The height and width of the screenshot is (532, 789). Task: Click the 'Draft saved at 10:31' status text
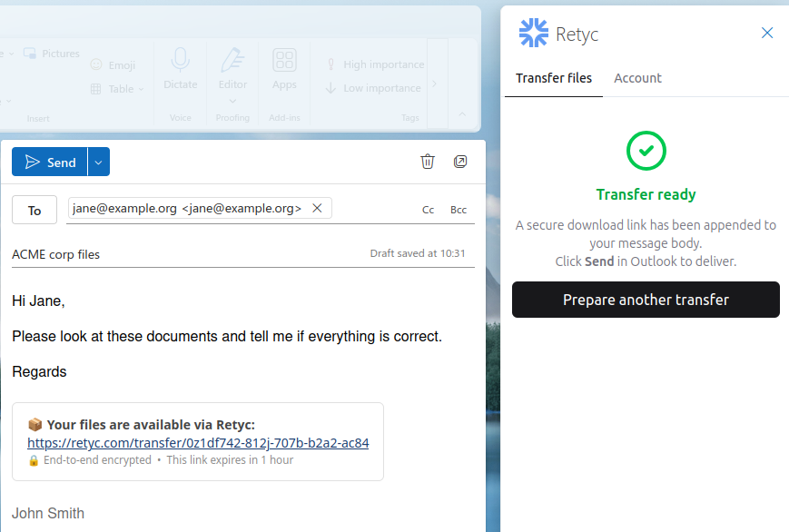tap(418, 253)
